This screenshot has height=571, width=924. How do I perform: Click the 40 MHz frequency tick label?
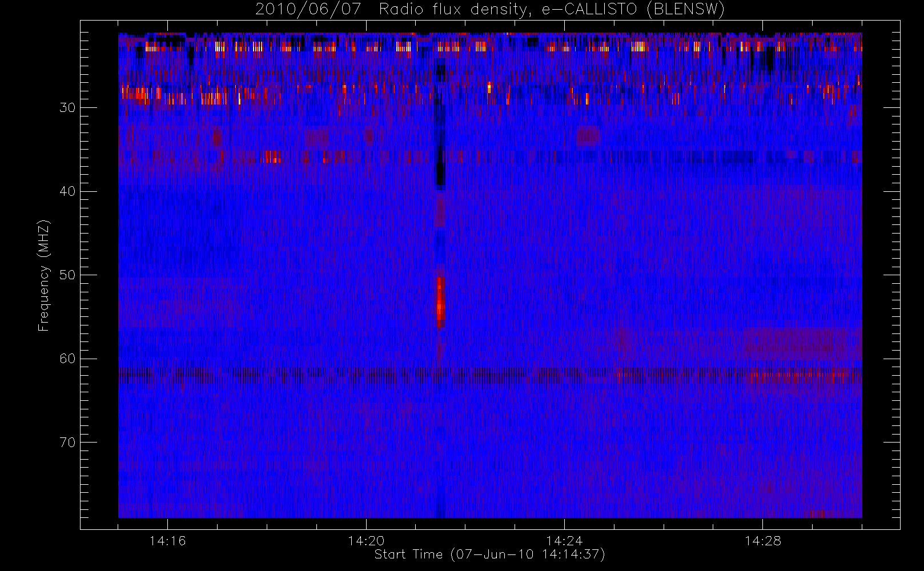(x=67, y=191)
